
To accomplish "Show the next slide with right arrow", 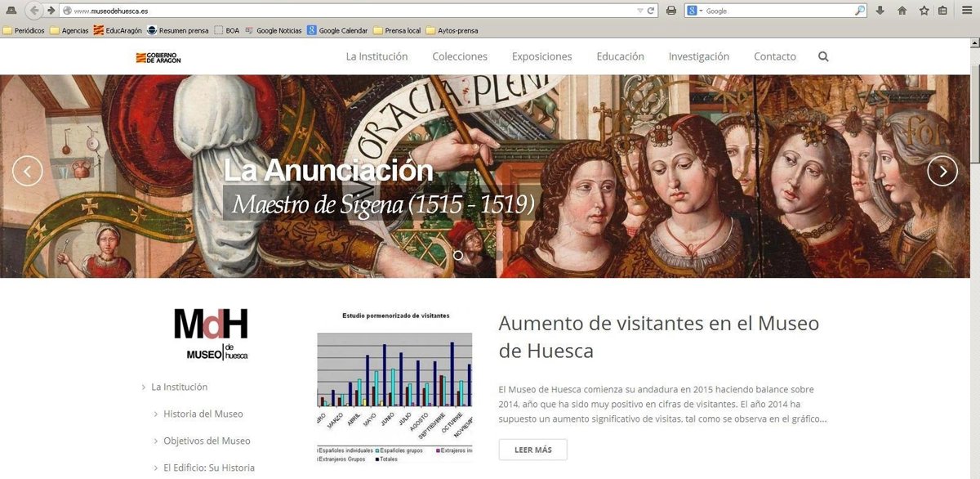I will (942, 171).
